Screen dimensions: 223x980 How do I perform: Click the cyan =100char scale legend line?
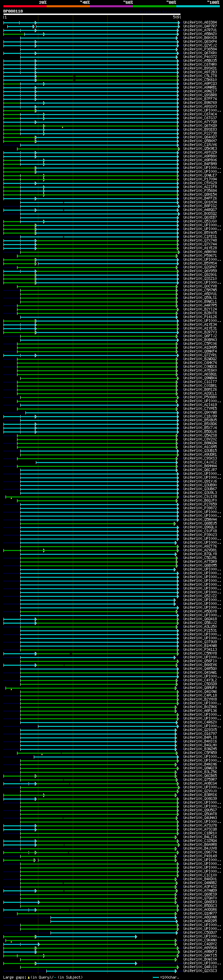click(x=156, y=977)
